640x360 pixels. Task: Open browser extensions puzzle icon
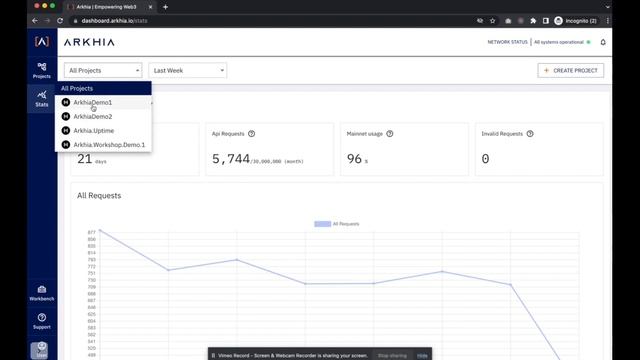[533, 20]
